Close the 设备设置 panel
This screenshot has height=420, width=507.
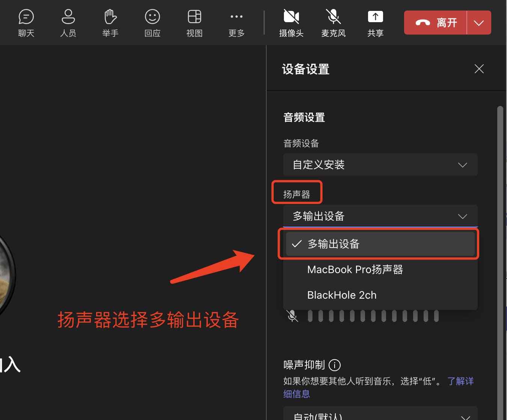(x=479, y=69)
